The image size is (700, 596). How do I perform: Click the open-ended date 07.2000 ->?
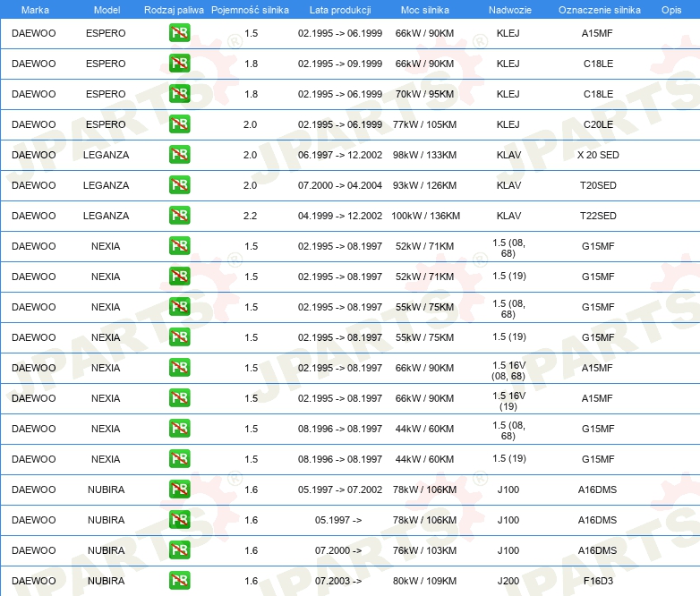coord(338,550)
